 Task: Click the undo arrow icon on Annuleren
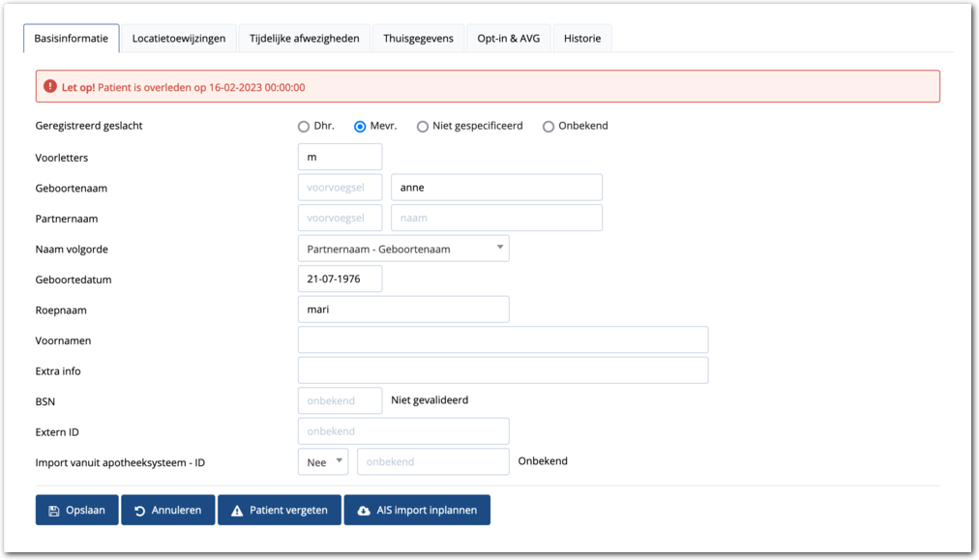point(139,510)
